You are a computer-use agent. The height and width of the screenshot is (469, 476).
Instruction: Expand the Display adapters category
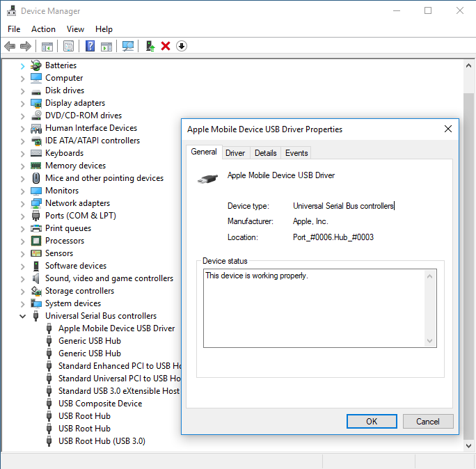click(x=22, y=103)
